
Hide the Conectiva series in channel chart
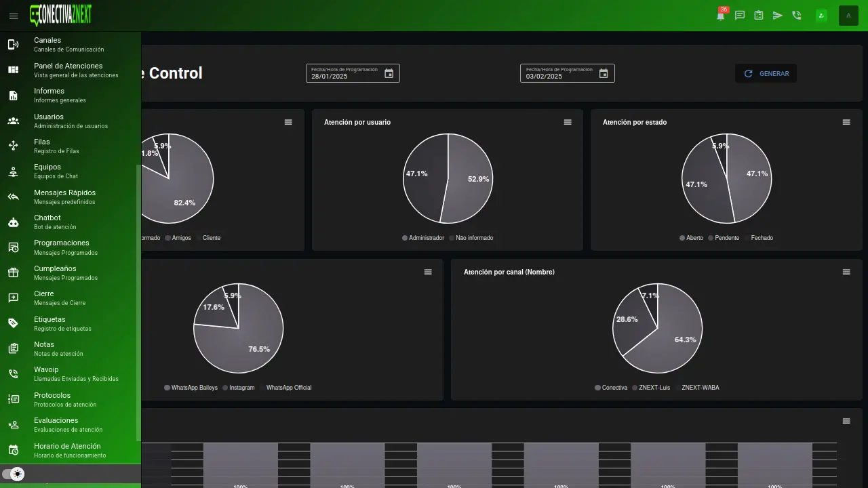click(611, 388)
